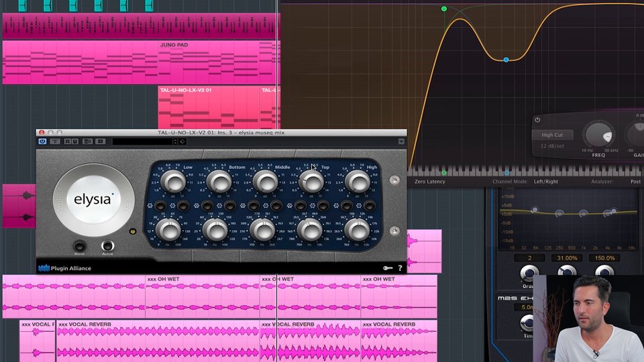Click the knob below the 150.0% field
The width and height of the screenshot is (644, 362).
(604, 270)
